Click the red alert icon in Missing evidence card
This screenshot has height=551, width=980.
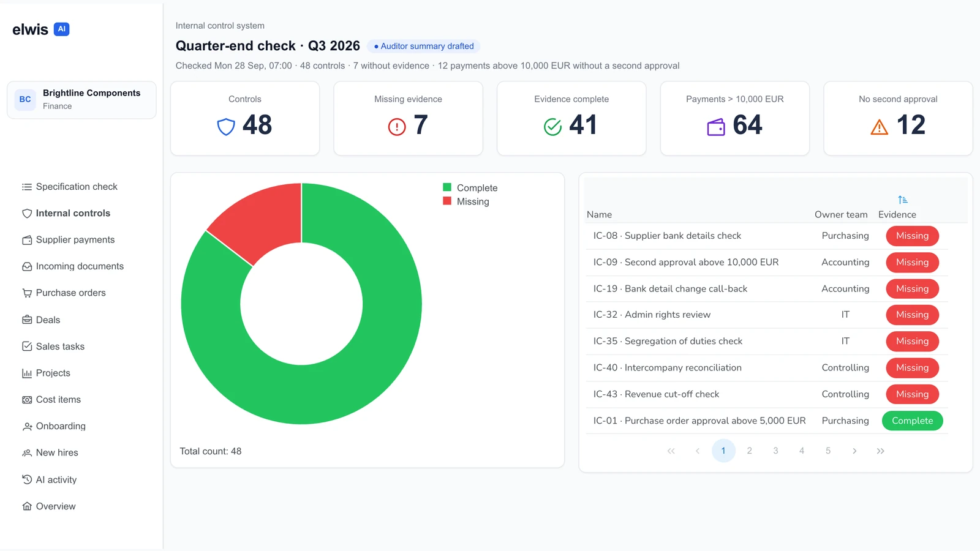(397, 127)
